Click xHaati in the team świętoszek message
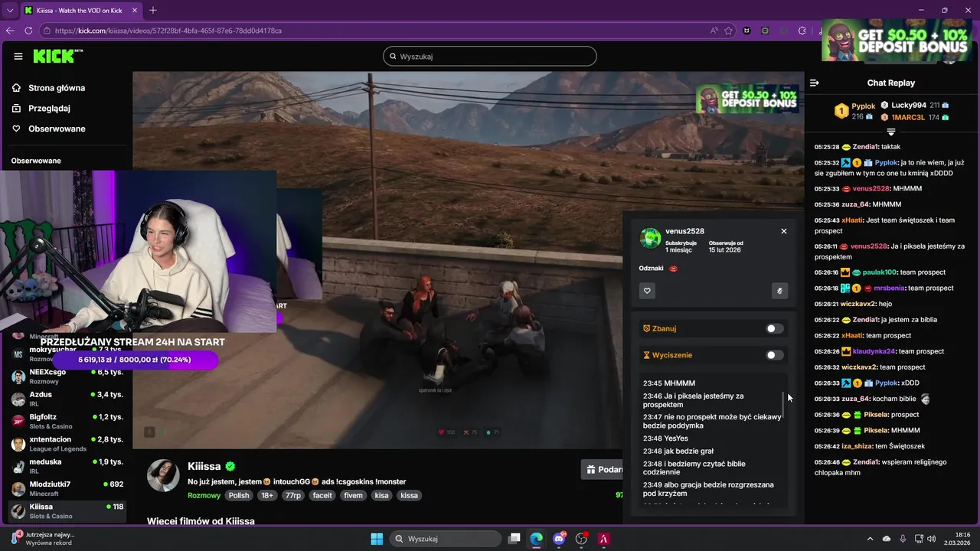This screenshot has height=551, width=980. coord(852,220)
